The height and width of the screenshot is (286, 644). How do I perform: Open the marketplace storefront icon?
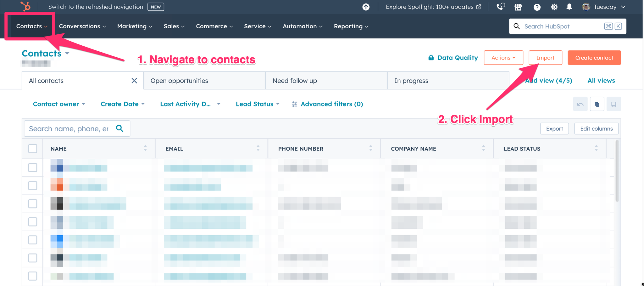(x=518, y=7)
